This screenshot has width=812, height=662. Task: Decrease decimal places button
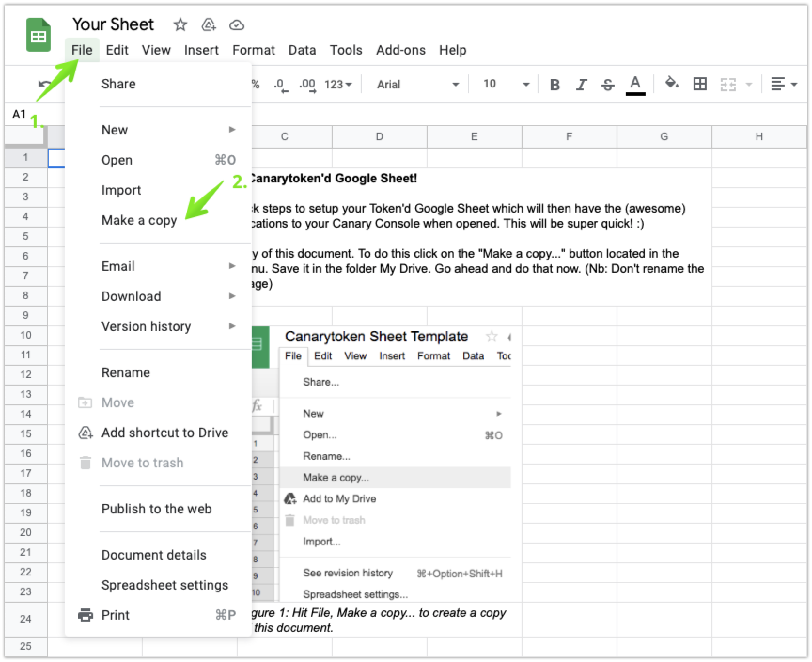coord(281,85)
